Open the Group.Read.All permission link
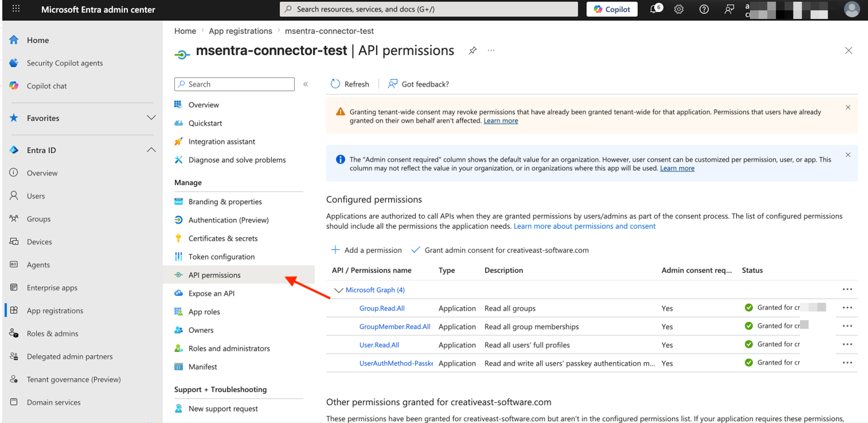868x423 pixels. [x=382, y=308]
